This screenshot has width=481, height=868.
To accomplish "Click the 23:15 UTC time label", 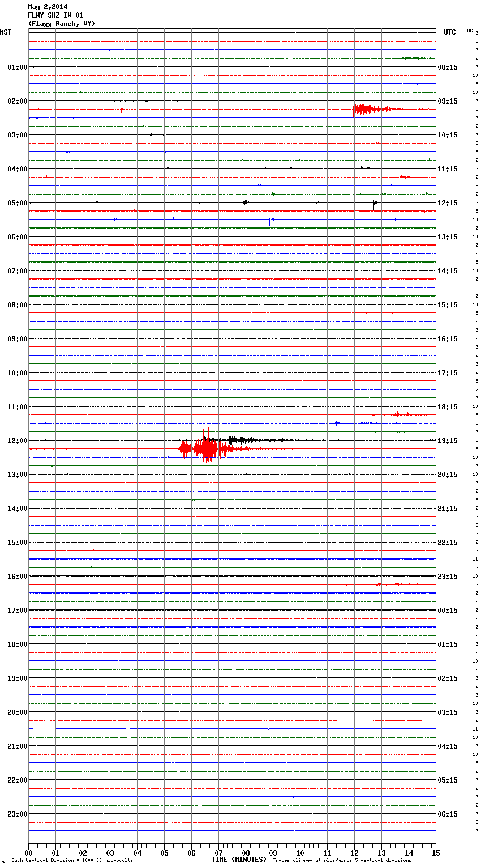I will [x=448, y=577].
